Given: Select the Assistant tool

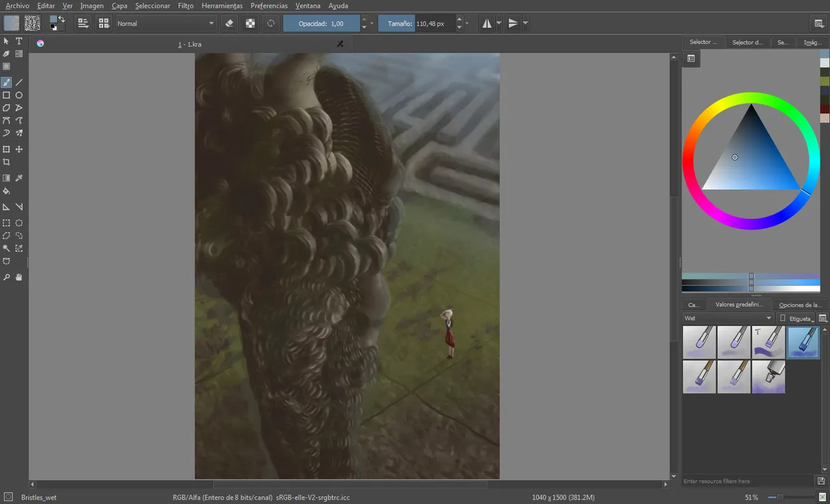Looking at the screenshot, I should [x=6, y=207].
